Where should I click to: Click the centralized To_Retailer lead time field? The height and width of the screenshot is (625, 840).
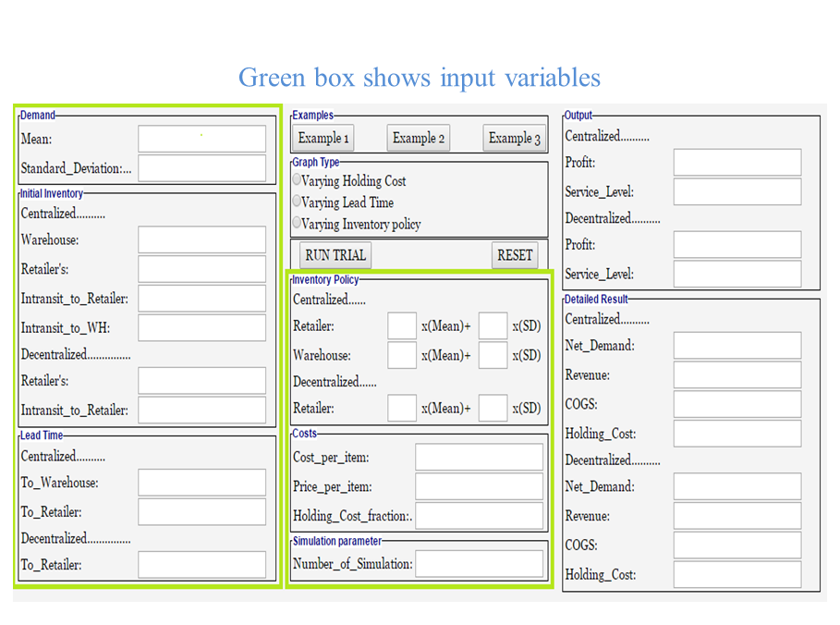pyautogui.click(x=202, y=512)
